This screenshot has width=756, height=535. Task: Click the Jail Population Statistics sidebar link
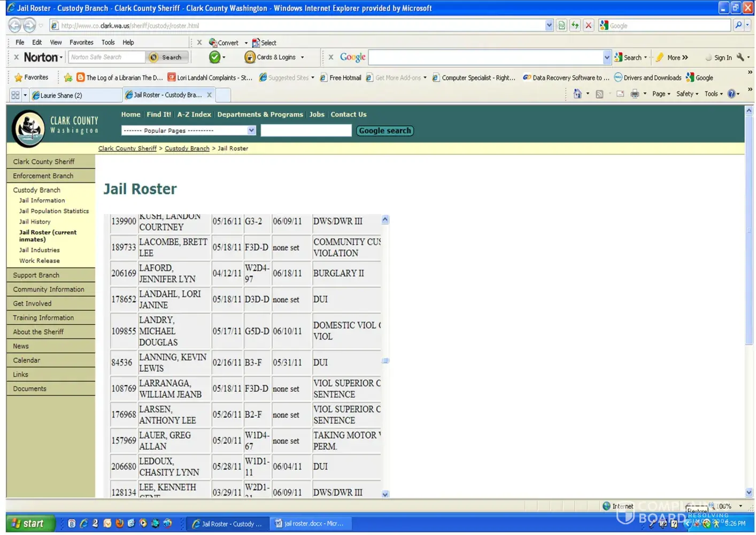(x=54, y=211)
